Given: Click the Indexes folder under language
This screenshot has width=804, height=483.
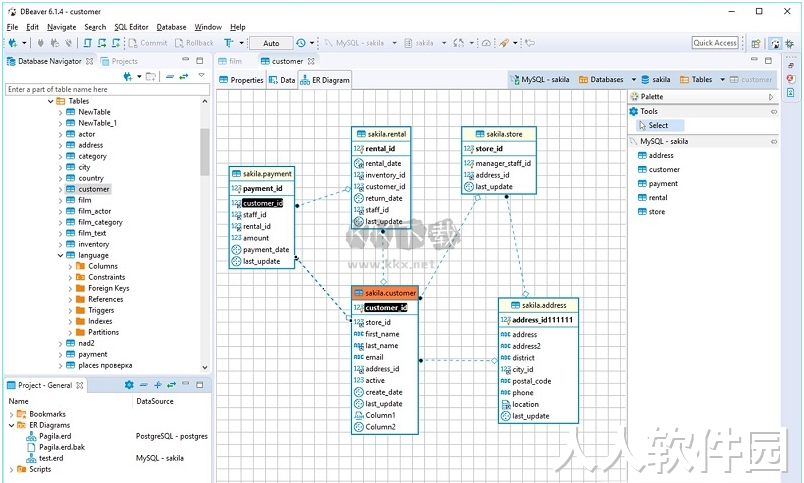Looking at the screenshot, I should click(100, 321).
